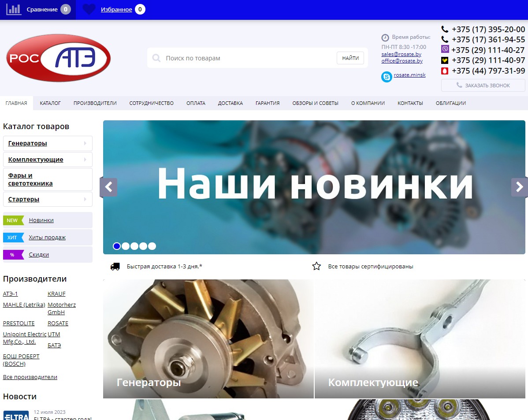Image resolution: width=528 pixels, height=420 pixels.
Task: Click the blue ХИТ badge
Action: tap(14, 238)
